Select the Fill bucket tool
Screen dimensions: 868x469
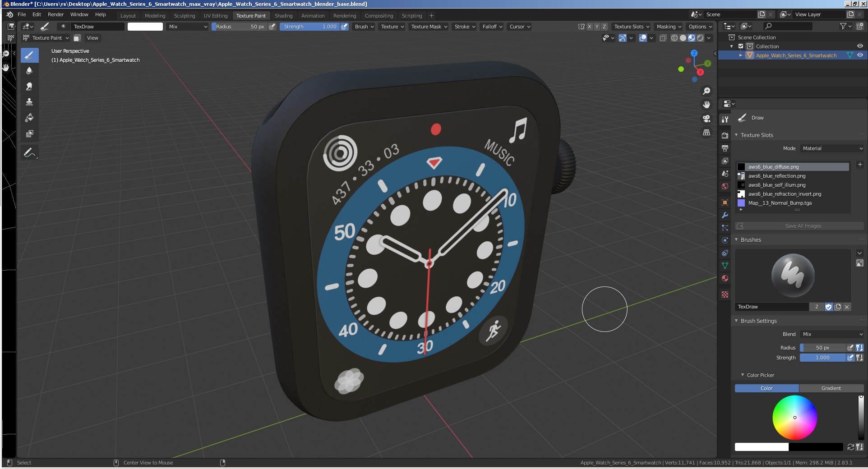[29, 118]
